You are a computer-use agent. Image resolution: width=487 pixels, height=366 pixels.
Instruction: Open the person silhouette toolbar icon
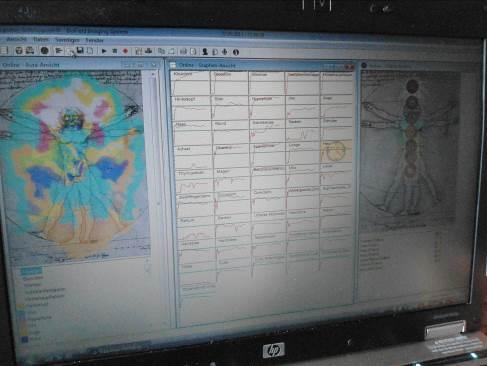coord(205,51)
